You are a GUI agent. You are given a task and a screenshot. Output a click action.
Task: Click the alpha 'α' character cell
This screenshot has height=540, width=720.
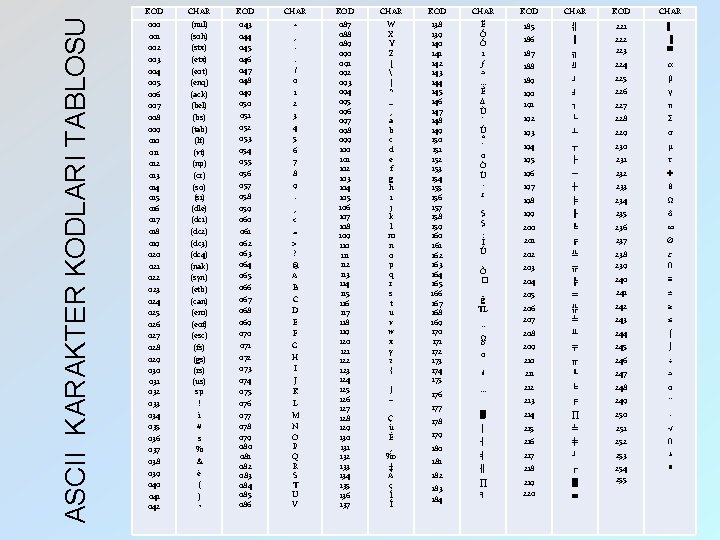(x=670, y=65)
